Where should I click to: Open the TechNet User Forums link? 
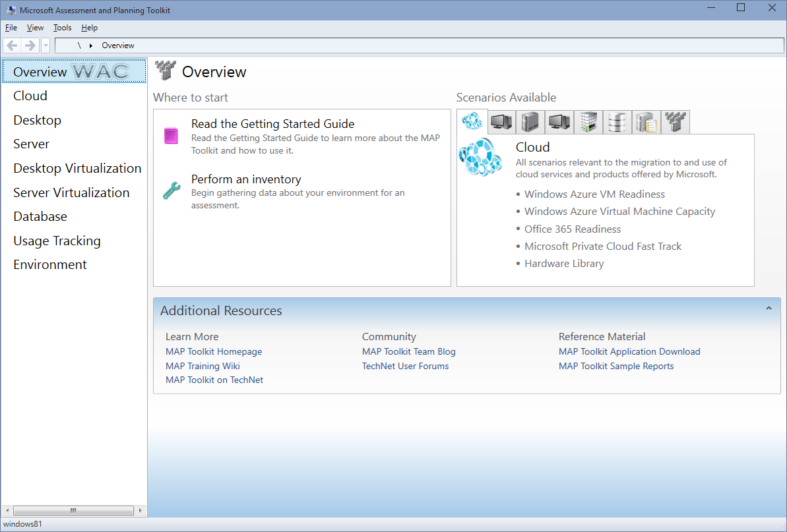point(406,366)
